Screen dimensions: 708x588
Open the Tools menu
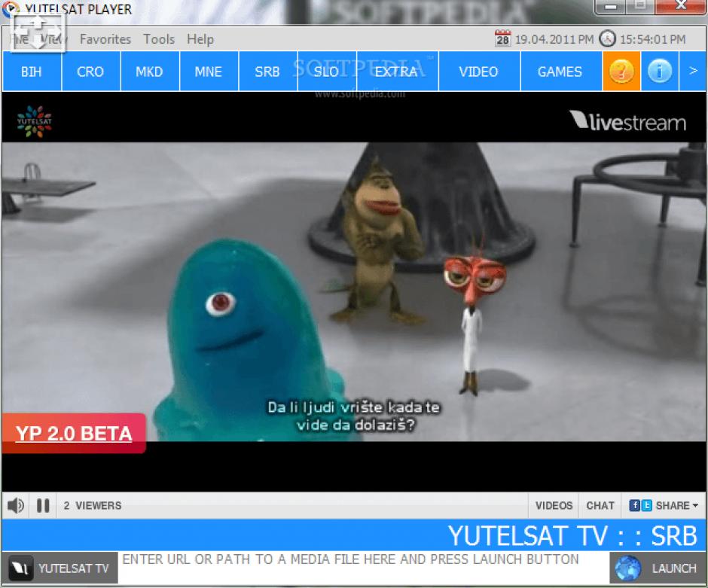tap(159, 39)
